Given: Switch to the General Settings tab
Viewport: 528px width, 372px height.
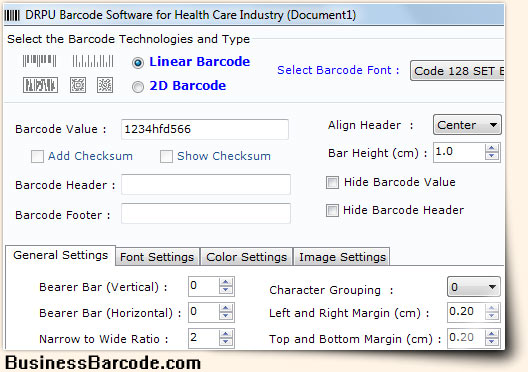Looking at the screenshot, I should (x=61, y=256).
